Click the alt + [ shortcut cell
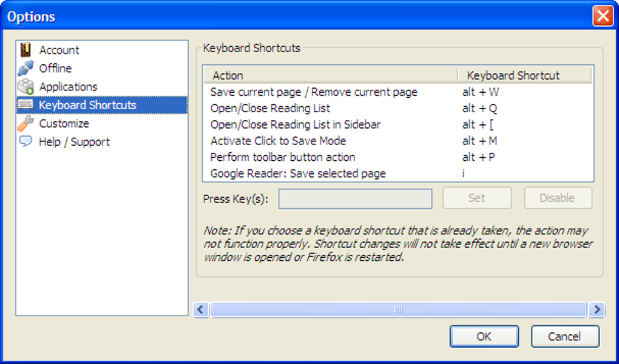619x364 pixels. [x=478, y=124]
